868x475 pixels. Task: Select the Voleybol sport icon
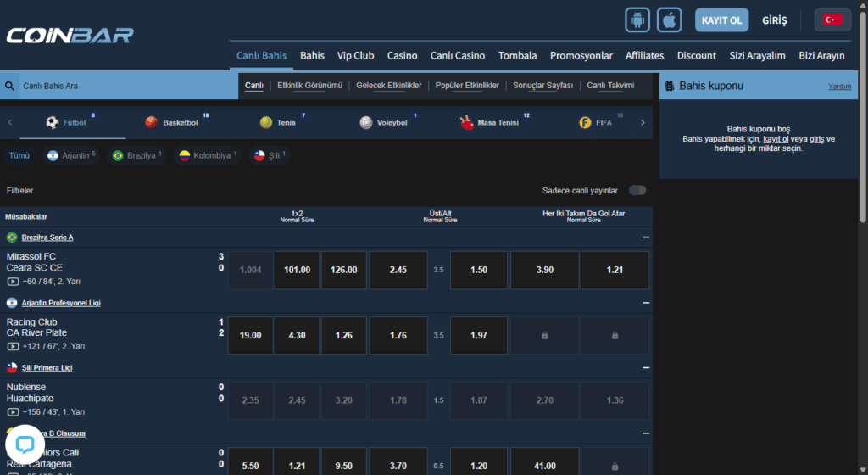(366, 122)
